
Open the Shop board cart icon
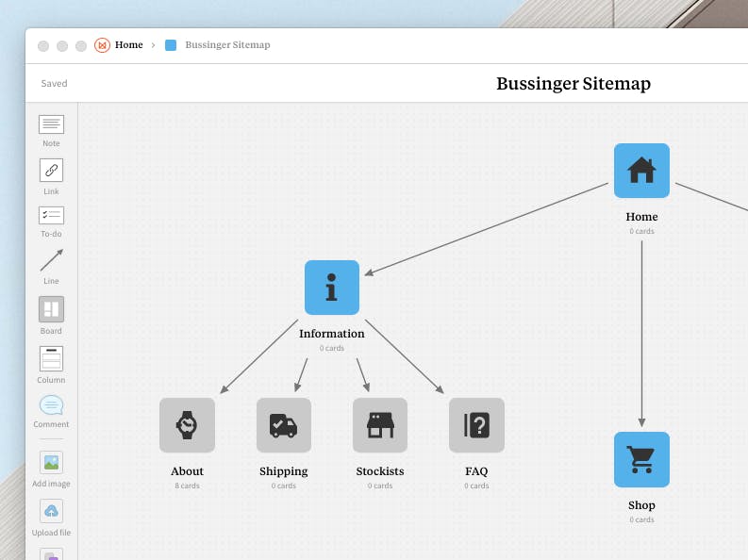pos(641,459)
